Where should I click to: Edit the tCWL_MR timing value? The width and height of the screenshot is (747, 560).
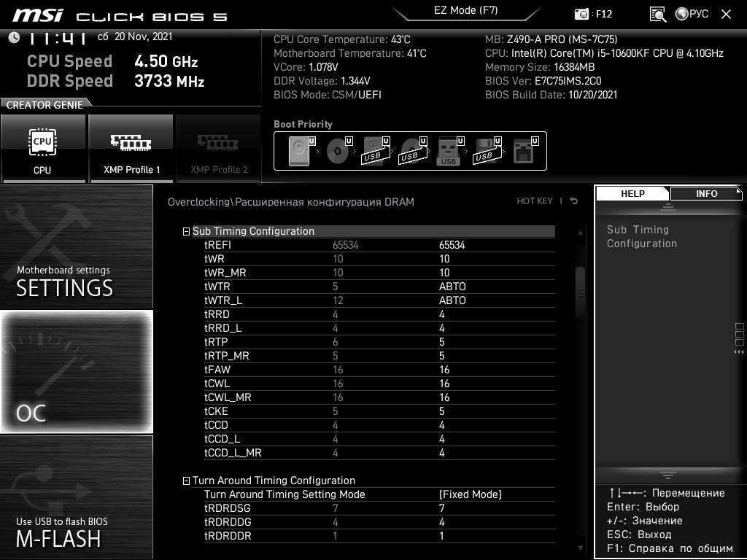(444, 397)
